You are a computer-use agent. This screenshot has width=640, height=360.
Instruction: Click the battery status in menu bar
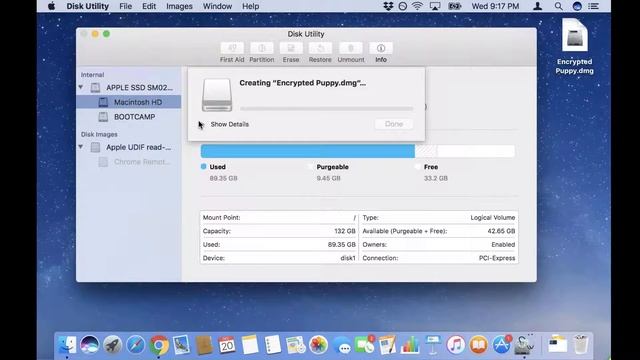click(454, 6)
